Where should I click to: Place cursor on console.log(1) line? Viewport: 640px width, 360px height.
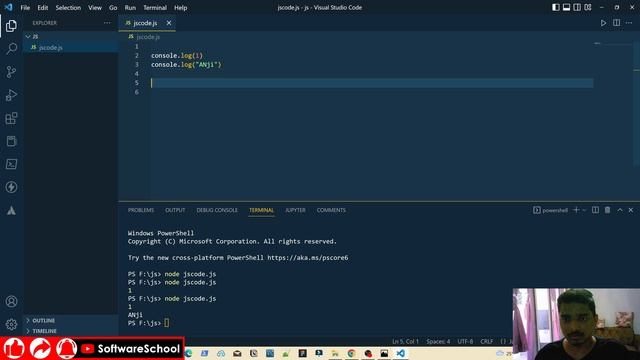(177, 56)
